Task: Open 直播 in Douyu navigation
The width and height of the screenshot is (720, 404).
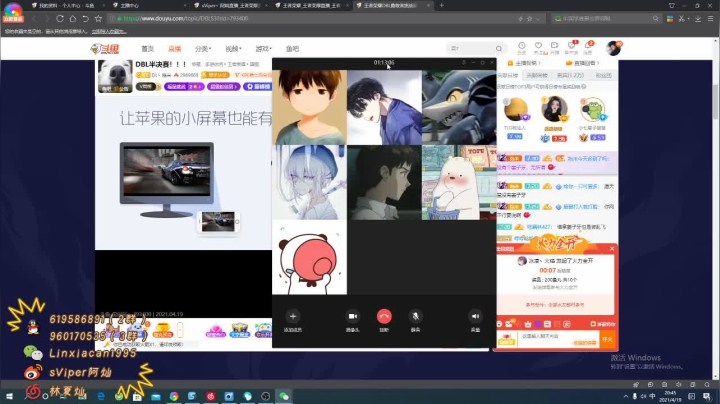Action: pyautogui.click(x=174, y=49)
